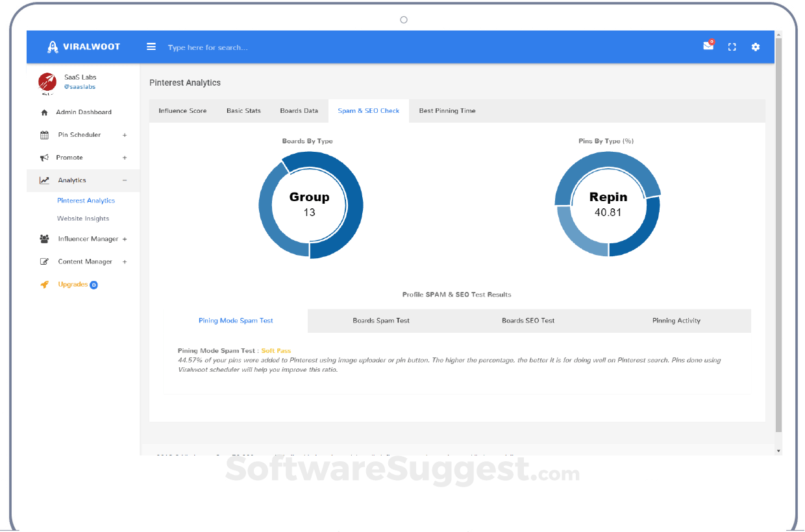The height and width of the screenshot is (532, 805).
Task: Click the Admin Dashboard home icon
Action: coord(44,112)
